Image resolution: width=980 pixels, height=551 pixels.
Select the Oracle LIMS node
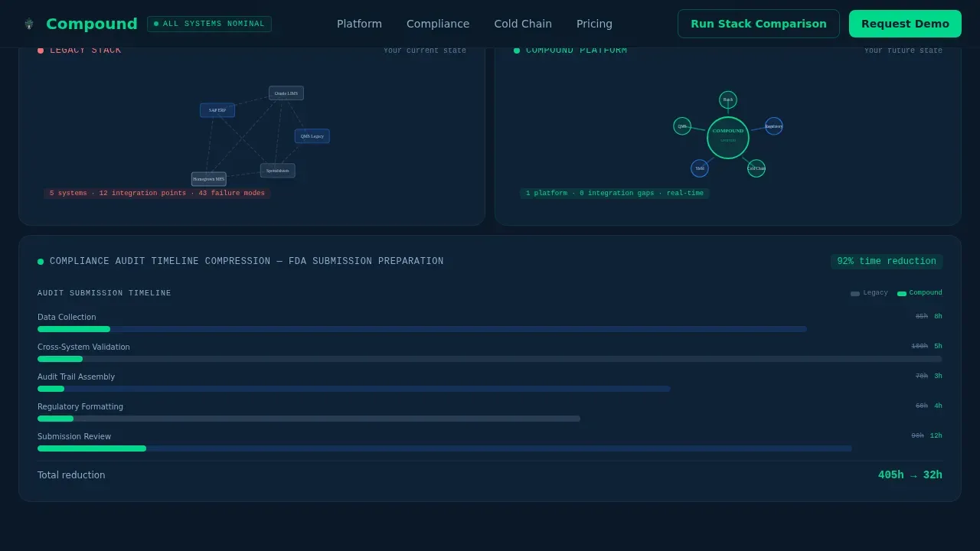click(286, 93)
